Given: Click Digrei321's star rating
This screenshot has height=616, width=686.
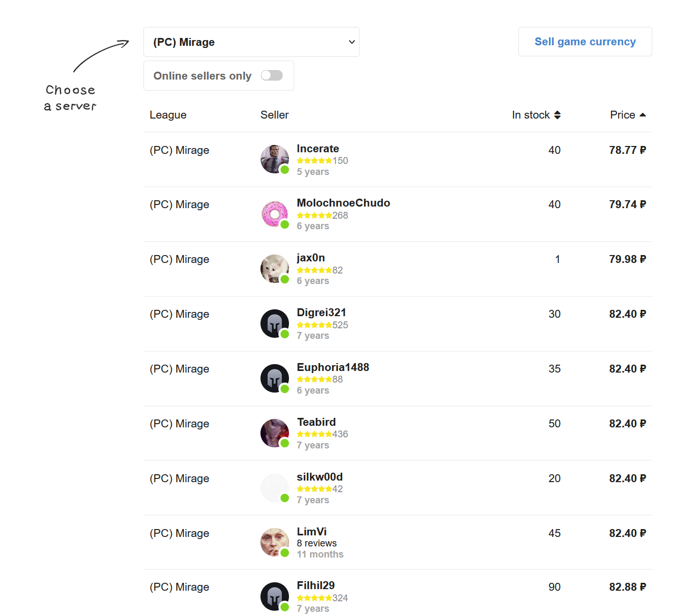Looking at the screenshot, I should (314, 325).
